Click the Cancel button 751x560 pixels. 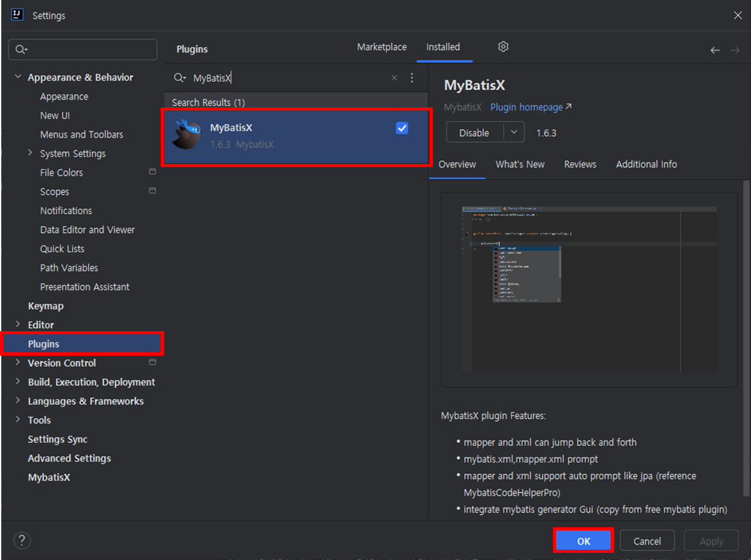[x=647, y=541]
